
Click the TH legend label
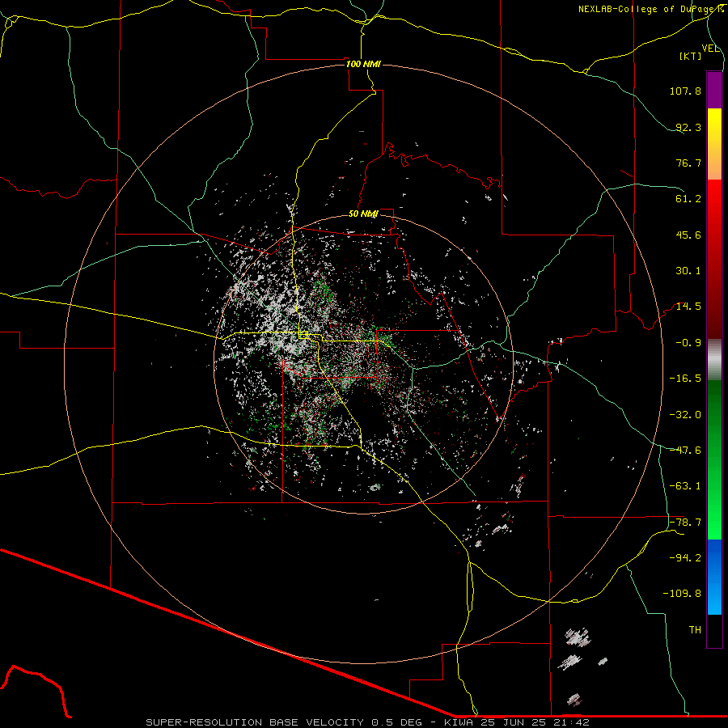click(x=695, y=630)
